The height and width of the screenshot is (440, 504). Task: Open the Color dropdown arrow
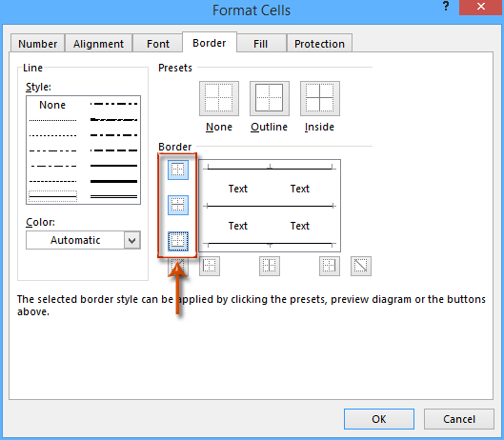click(132, 240)
